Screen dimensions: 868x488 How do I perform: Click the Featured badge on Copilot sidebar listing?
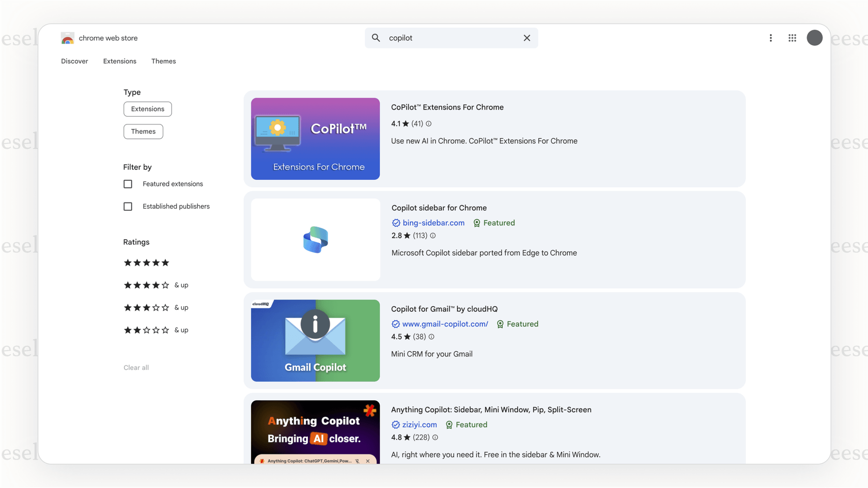coord(493,223)
